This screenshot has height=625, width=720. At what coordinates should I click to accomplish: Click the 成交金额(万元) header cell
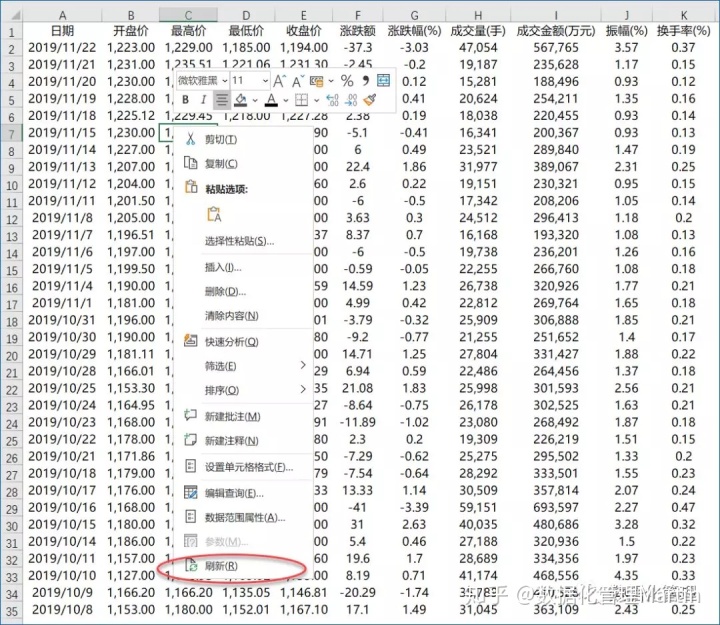[556, 31]
